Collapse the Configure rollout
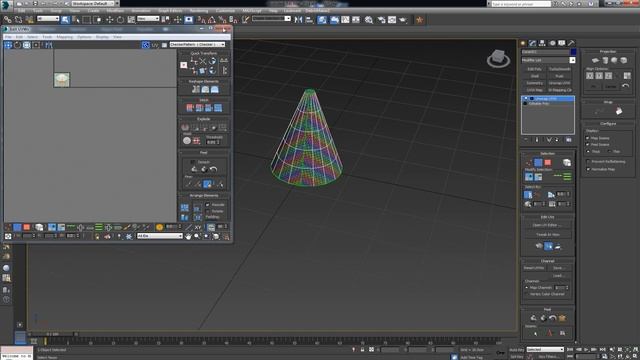640x360 pixels. click(608, 124)
